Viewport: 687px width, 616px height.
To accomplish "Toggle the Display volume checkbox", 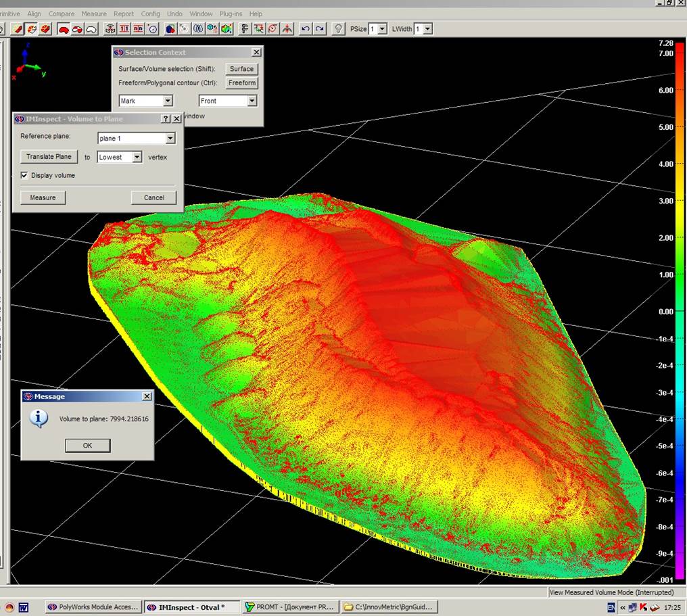I will click(x=24, y=175).
